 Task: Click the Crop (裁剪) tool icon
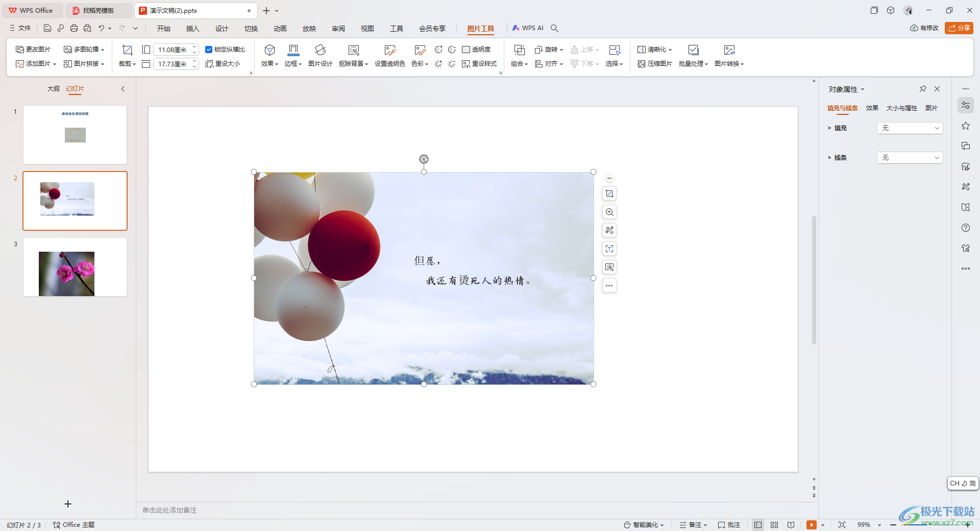pyautogui.click(x=127, y=50)
